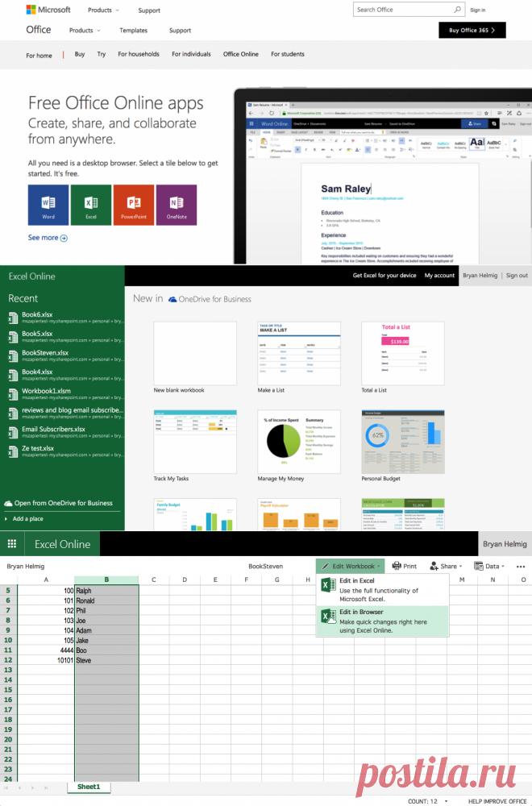Open the Share dropdown arrow
The height and width of the screenshot is (806, 532).
coord(460,567)
